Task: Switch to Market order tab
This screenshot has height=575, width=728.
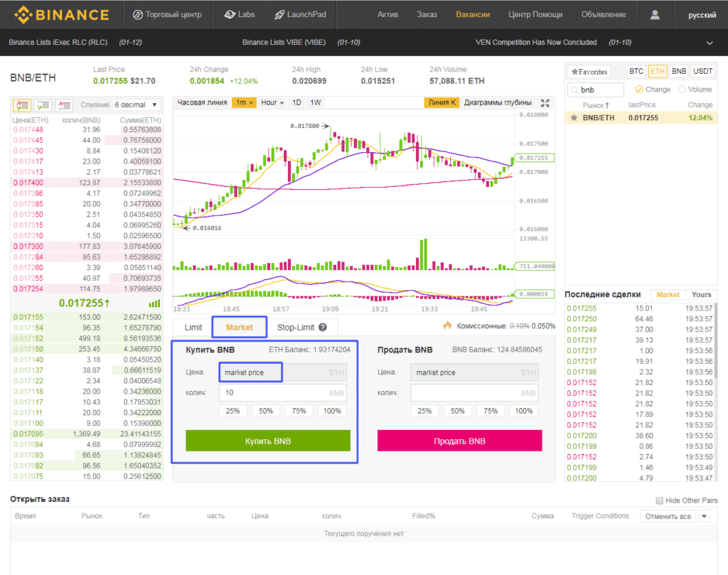Action: 240,327
